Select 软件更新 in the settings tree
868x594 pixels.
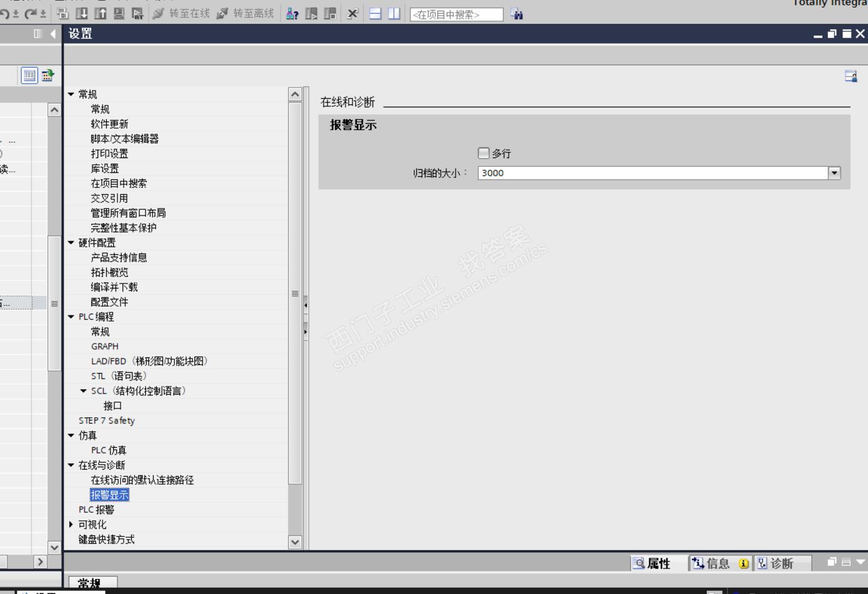[x=109, y=124]
